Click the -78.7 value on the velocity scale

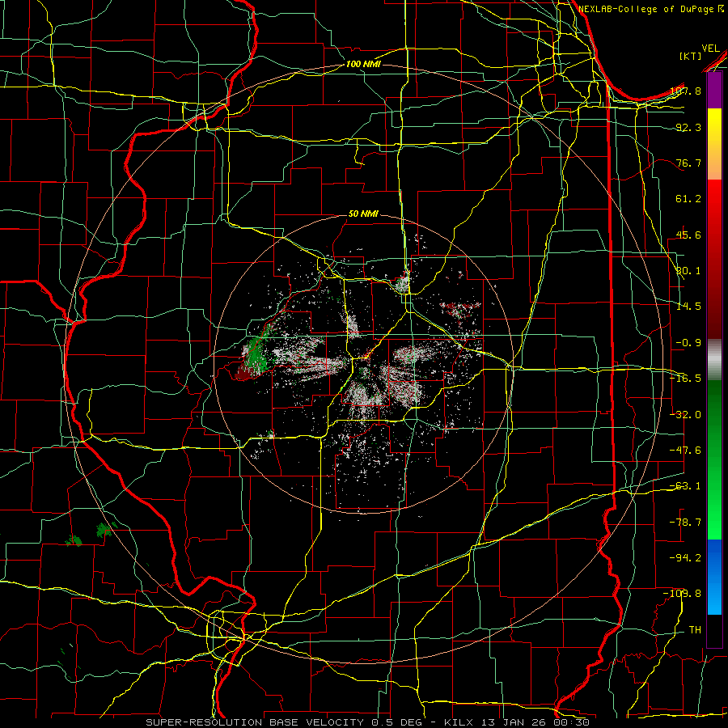[x=686, y=523]
